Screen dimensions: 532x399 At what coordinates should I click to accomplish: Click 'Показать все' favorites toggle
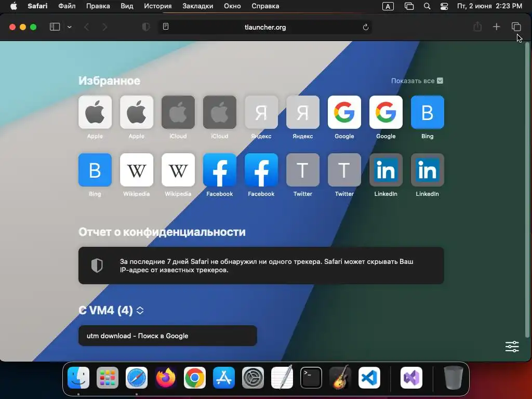coord(417,81)
